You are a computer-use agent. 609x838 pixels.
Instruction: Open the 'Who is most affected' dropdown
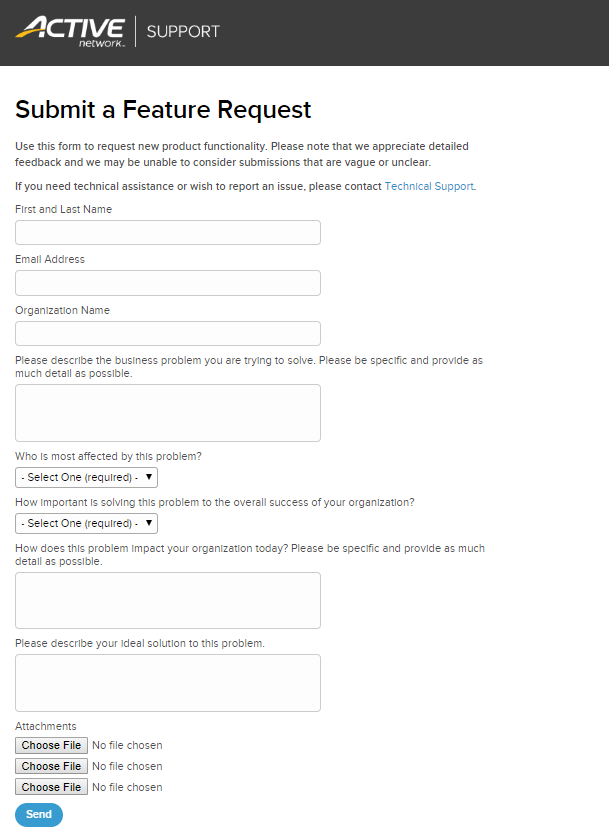(86, 478)
